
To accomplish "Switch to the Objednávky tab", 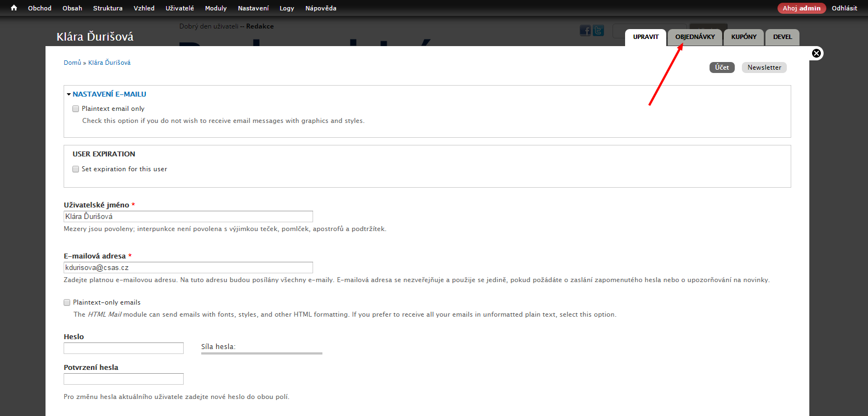I will coord(695,37).
